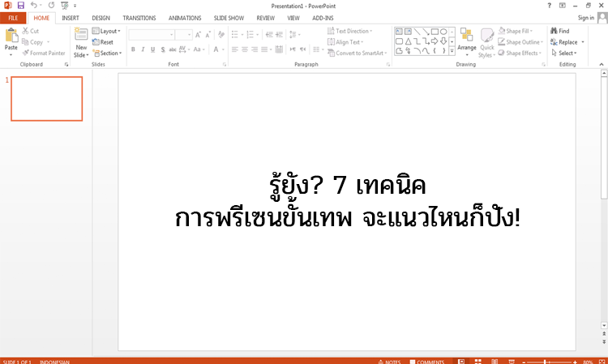Screen dimensions: 608x364
Task: Switch to the DESIGN tab
Action: point(101,18)
